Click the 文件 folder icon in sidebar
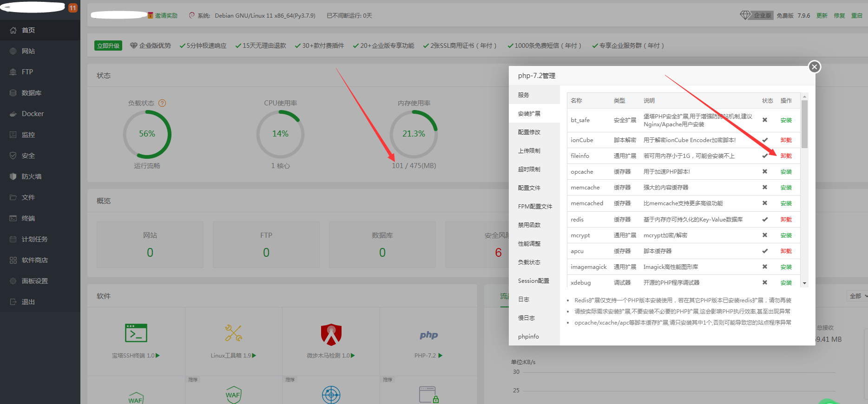Screen dimensions: 868x404 point(13,197)
